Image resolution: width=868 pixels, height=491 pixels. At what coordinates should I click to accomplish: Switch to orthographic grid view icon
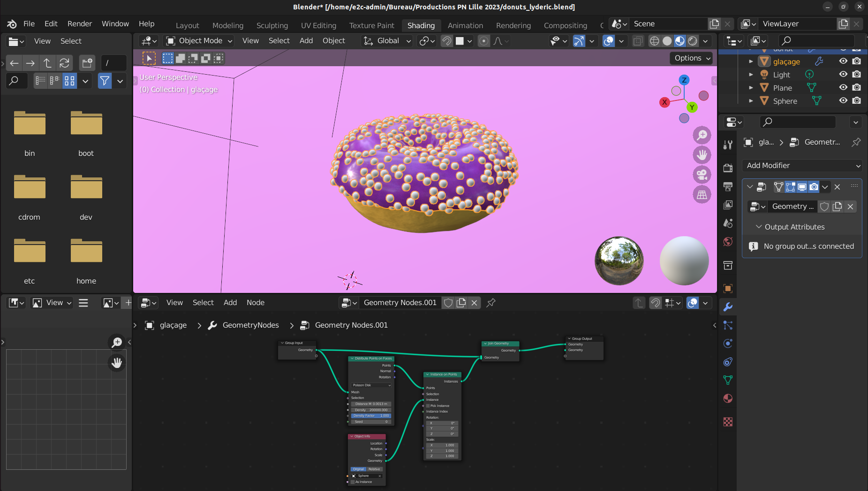[702, 194]
